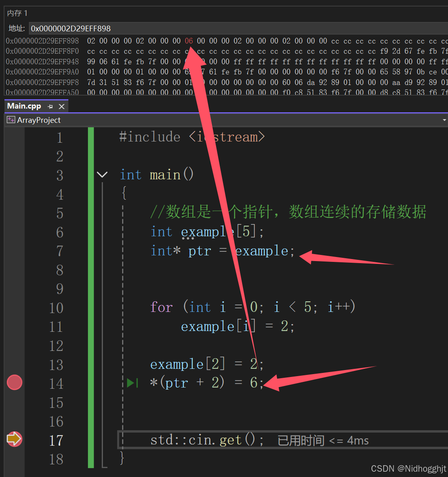Screen dimensions: 448x477
Task: Click the current-statement breakpoint marker on line 17
Action: point(15,439)
